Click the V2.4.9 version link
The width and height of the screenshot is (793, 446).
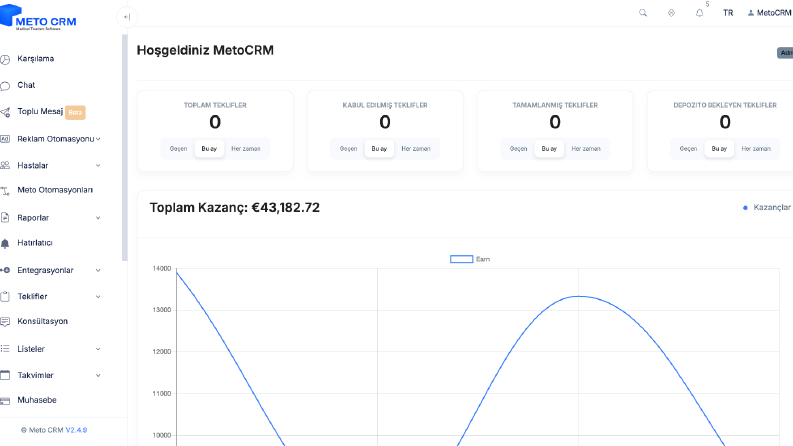coord(76,430)
